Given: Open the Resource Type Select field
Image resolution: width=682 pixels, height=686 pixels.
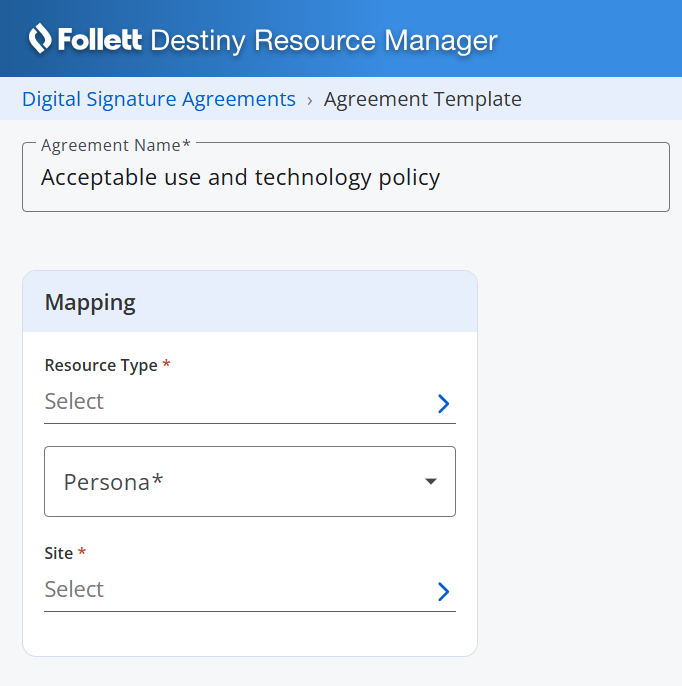Looking at the screenshot, I should 250,402.
